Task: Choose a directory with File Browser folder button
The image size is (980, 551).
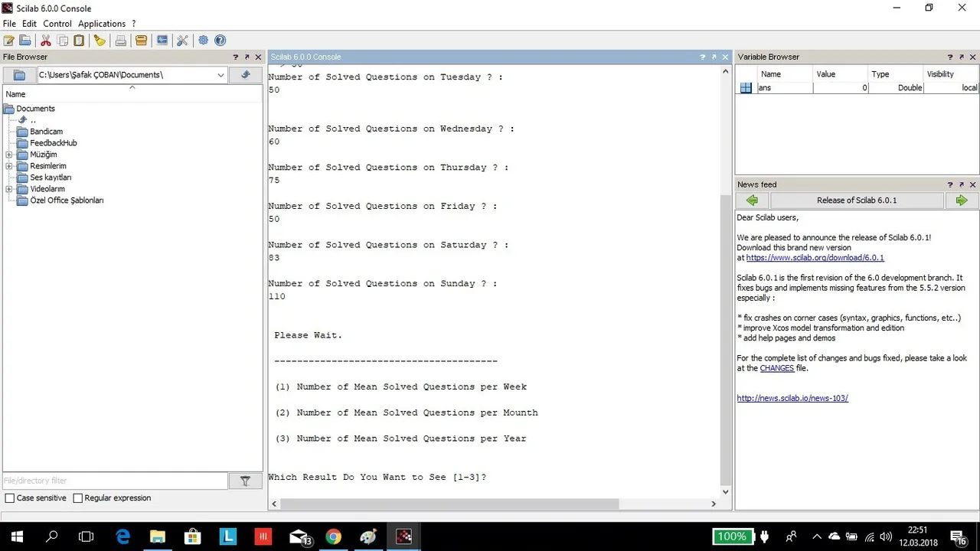Action: point(20,75)
